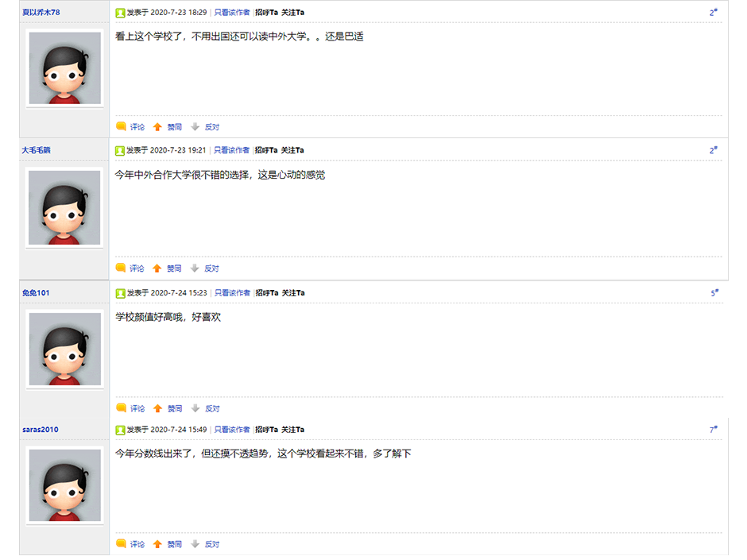747x560 pixels.
Task: Click 只看该作者 in 大毛毛熊's post
Action: 231,150
